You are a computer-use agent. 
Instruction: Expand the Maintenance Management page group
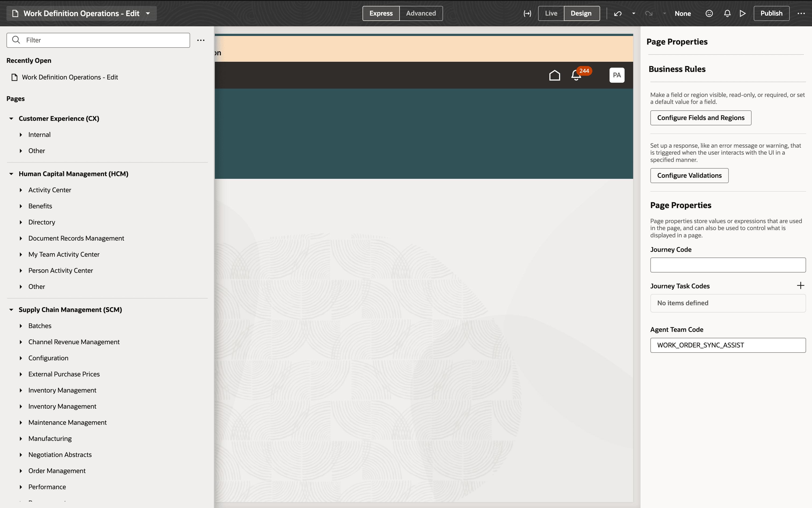coord(21,422)
